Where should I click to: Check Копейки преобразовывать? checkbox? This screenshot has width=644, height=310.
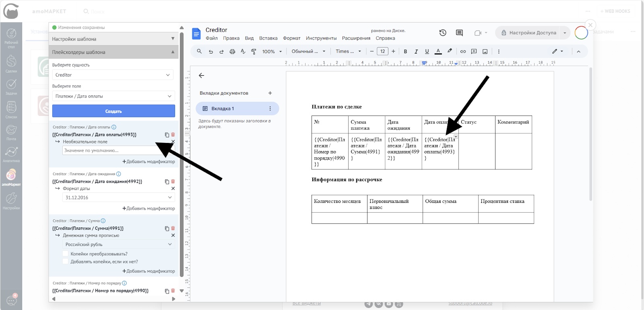click(x=65, y=254)
